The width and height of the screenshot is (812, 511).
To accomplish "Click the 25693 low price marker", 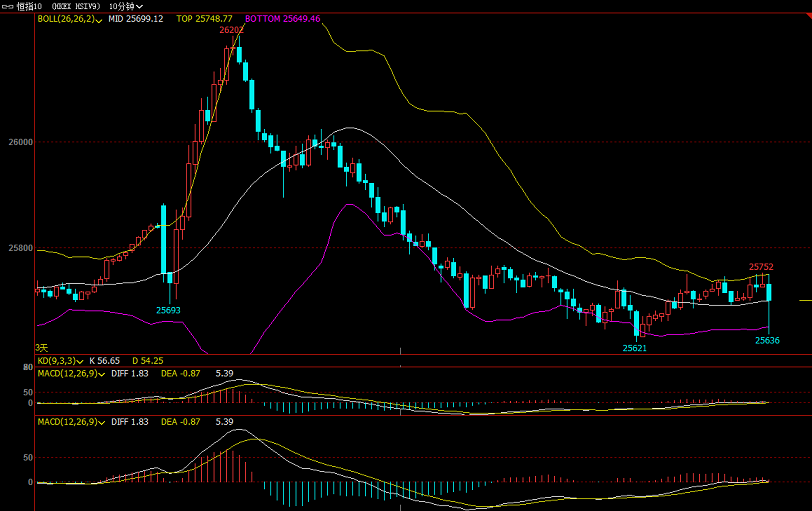I will click(x=168, y=310).
